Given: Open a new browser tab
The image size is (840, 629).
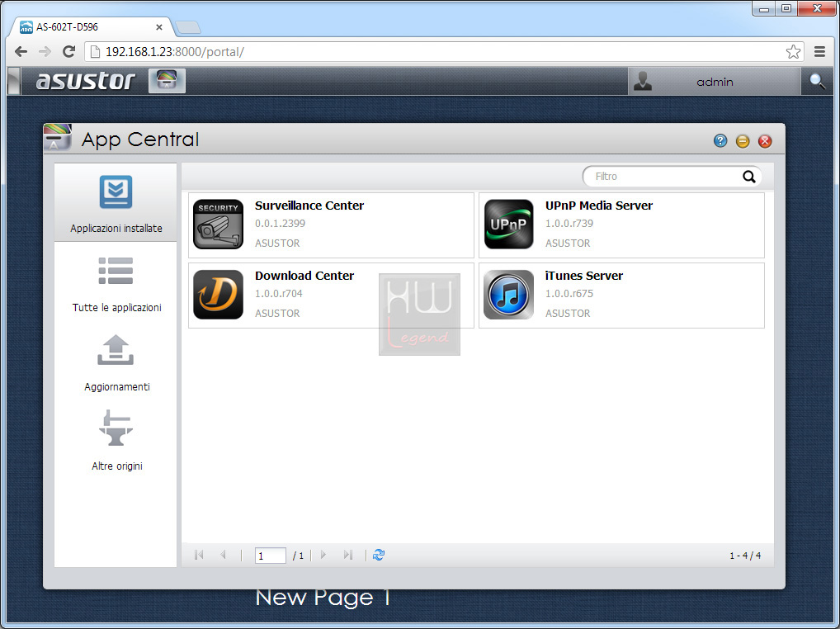Looking at the screenshot, I should tap(188, 27).
